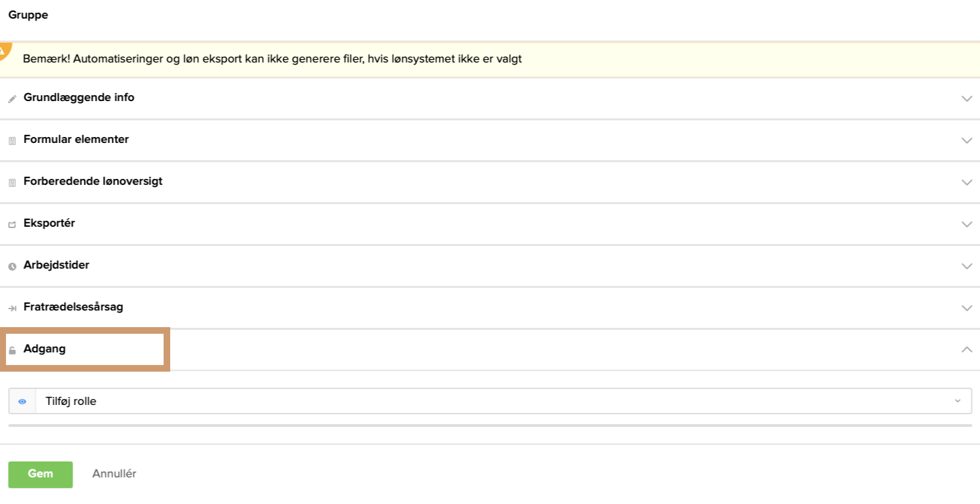Click the grey bar below Tilføj rolle
Image resolution: width=980 pixels, height=504 pixels.
pyautogui.click(x=490, y=425)
